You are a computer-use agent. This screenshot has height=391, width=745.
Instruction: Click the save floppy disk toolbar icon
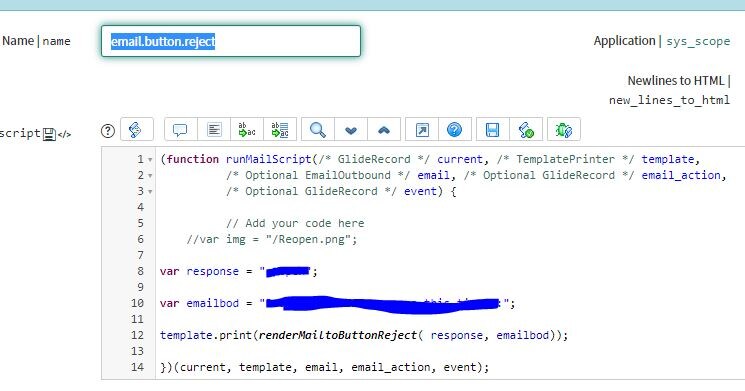pos(493,129)
